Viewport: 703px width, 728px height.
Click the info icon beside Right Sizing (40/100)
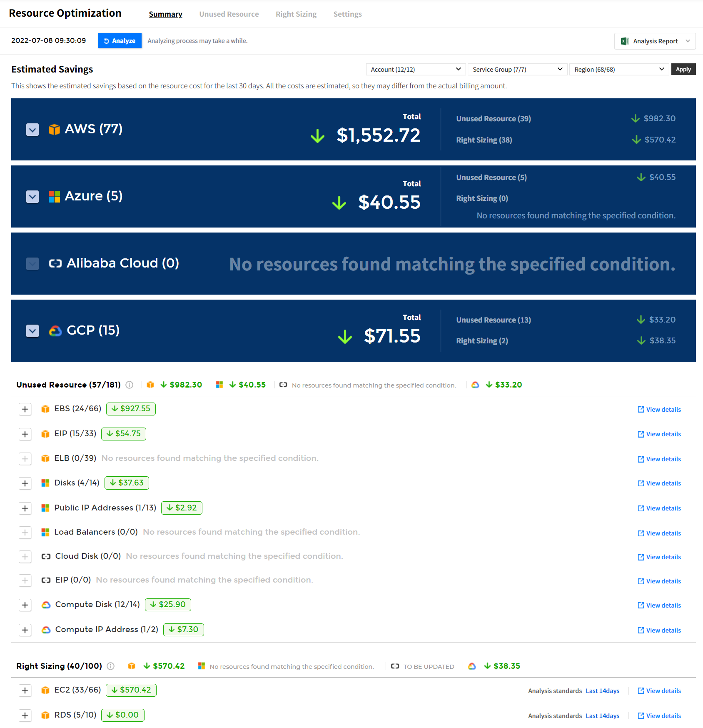click(111, 666)
